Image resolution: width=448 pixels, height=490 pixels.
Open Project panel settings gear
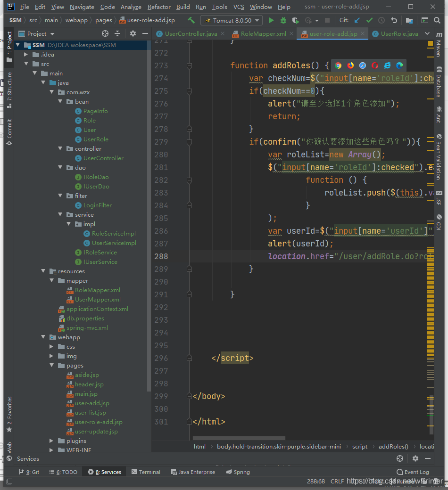[x=133, y=33]
